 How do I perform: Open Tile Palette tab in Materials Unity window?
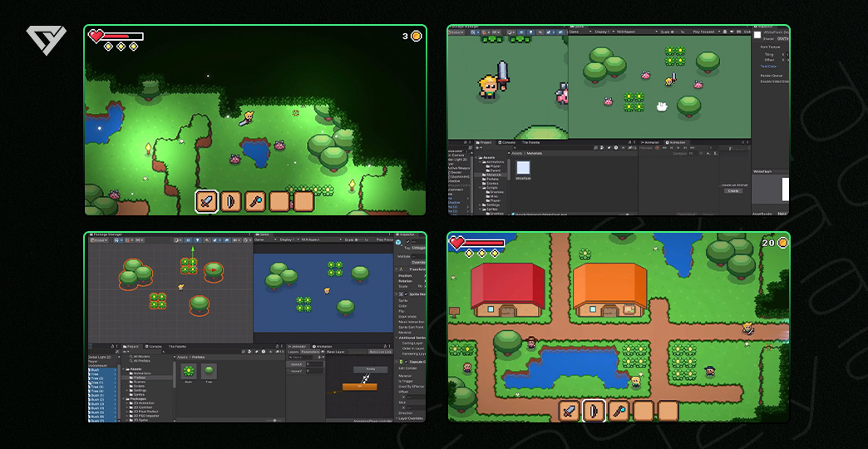pos(531,142)
